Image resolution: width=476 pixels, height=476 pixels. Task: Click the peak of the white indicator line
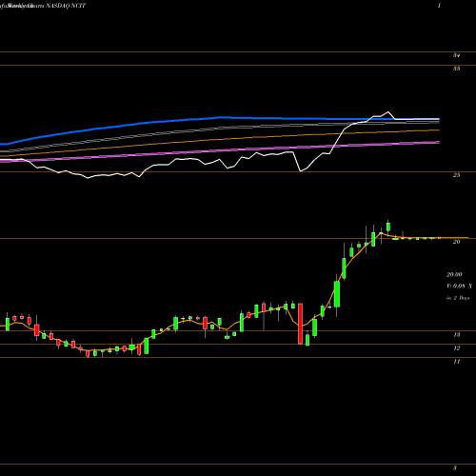click(x=387, y=111)
